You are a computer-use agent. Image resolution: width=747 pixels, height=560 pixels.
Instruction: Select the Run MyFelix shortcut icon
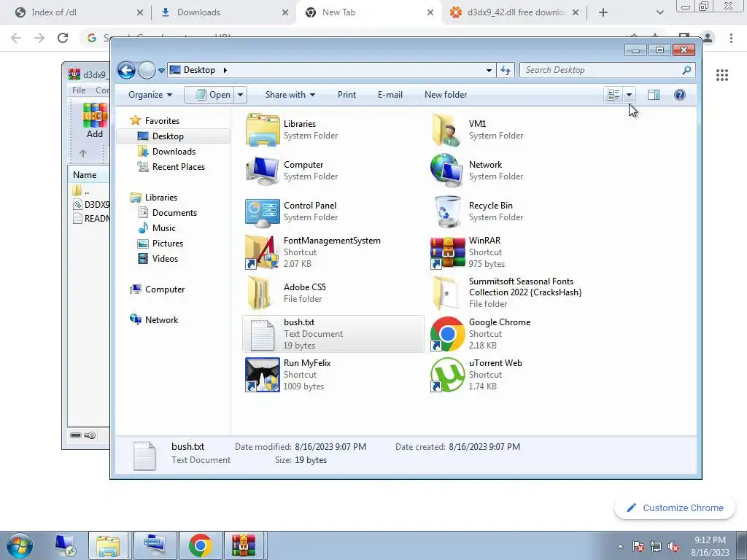(x=263, y=375)
